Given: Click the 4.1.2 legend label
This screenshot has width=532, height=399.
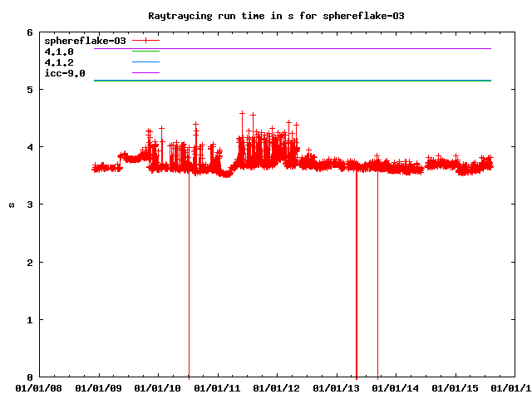Looking at the screenshot, I should pos(58,62).
